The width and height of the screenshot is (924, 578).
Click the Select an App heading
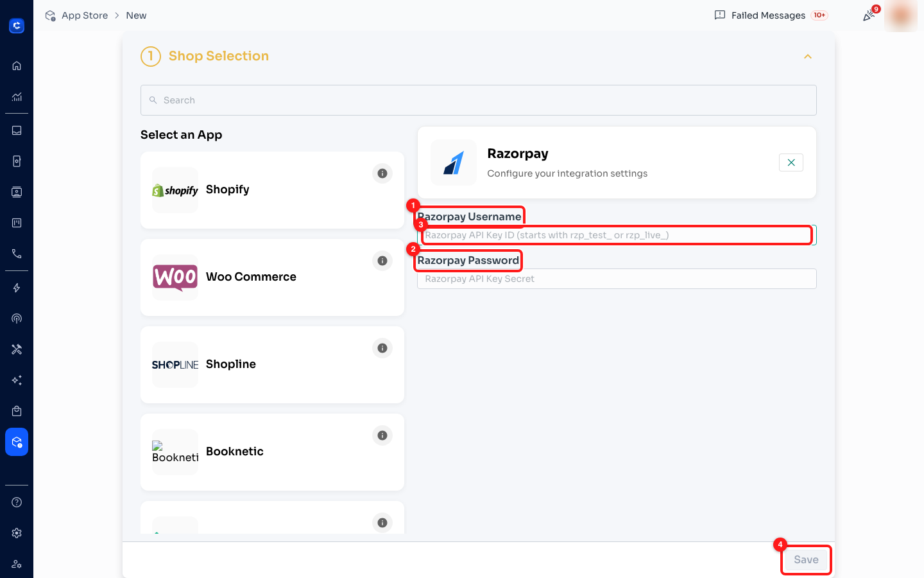pyautogui.click(x=182, y=135)
